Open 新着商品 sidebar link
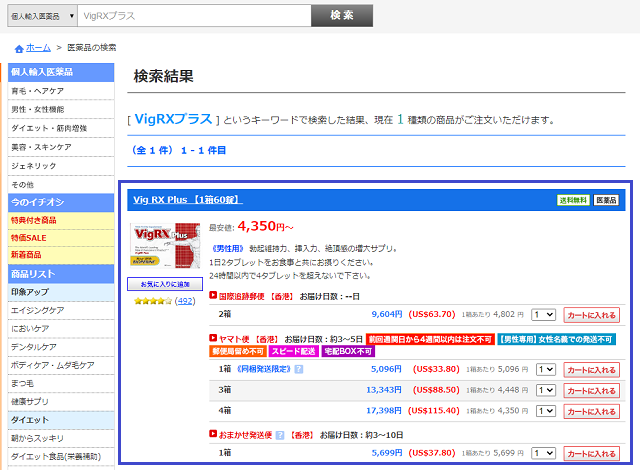 [x=61, y=255]
